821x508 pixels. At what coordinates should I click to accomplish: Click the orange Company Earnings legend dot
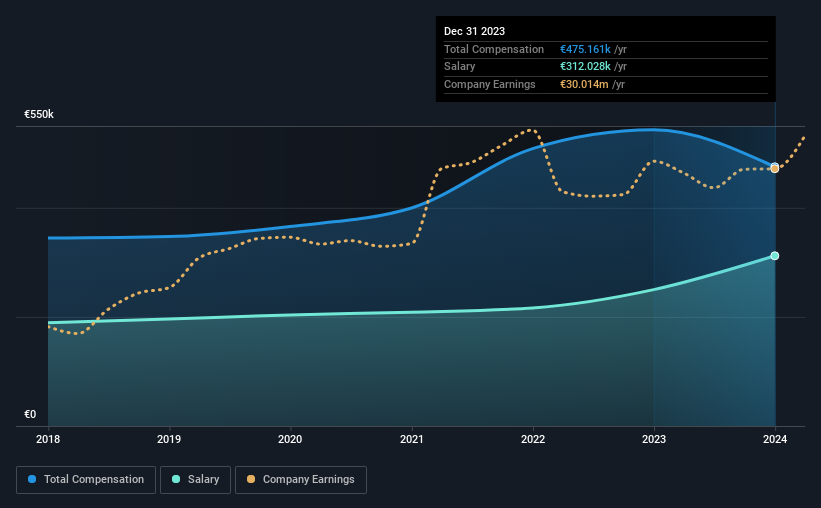251,479
